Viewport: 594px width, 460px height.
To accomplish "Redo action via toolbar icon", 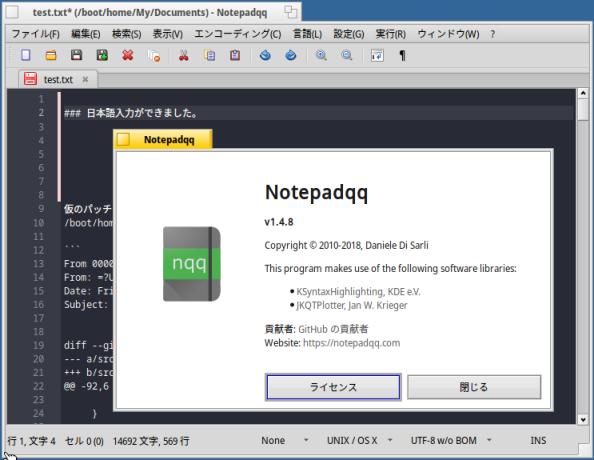I will (x=291, y=55).
